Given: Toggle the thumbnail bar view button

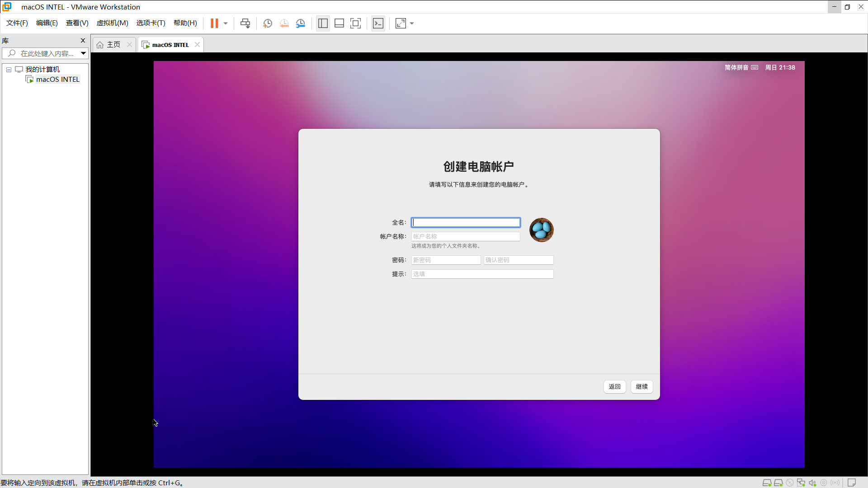Looking at the screenshot, I should (339, 23).
